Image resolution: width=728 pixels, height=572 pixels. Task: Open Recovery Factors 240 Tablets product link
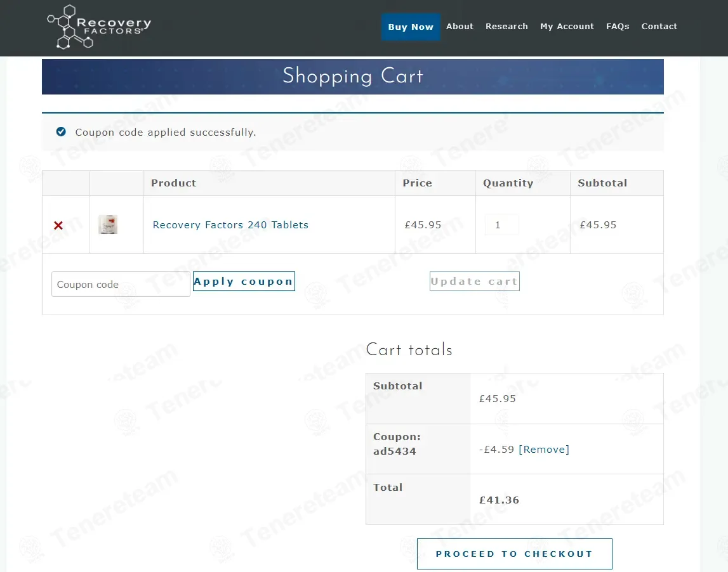point(230,225)
